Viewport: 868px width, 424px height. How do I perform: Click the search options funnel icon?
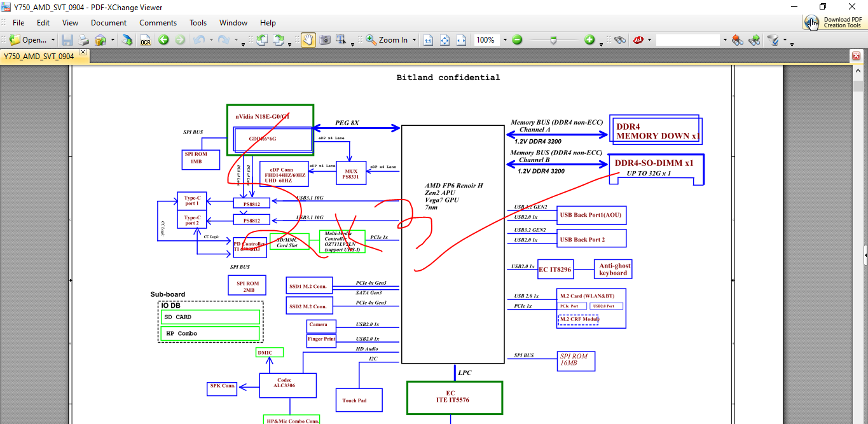(x=773, y=39)
